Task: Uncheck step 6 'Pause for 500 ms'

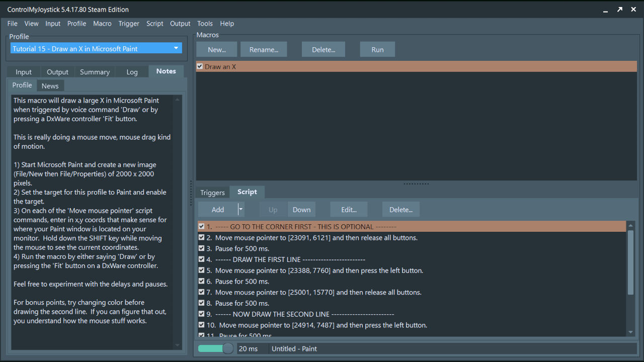Action: 201,281
